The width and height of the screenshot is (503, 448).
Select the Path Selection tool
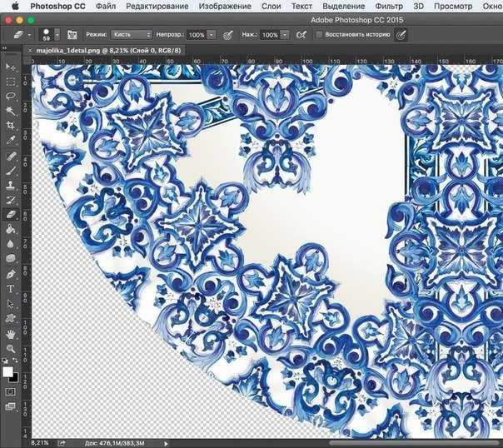pos(10,304)
